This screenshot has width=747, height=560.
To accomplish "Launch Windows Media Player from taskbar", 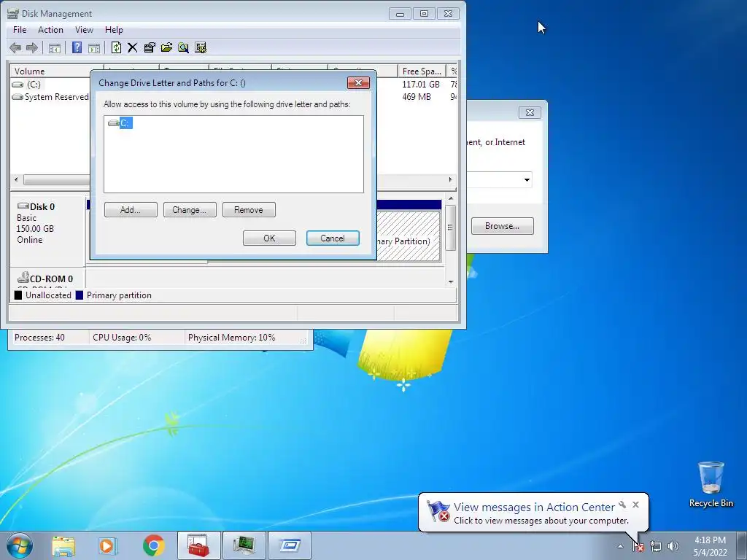I will (108, 545).
